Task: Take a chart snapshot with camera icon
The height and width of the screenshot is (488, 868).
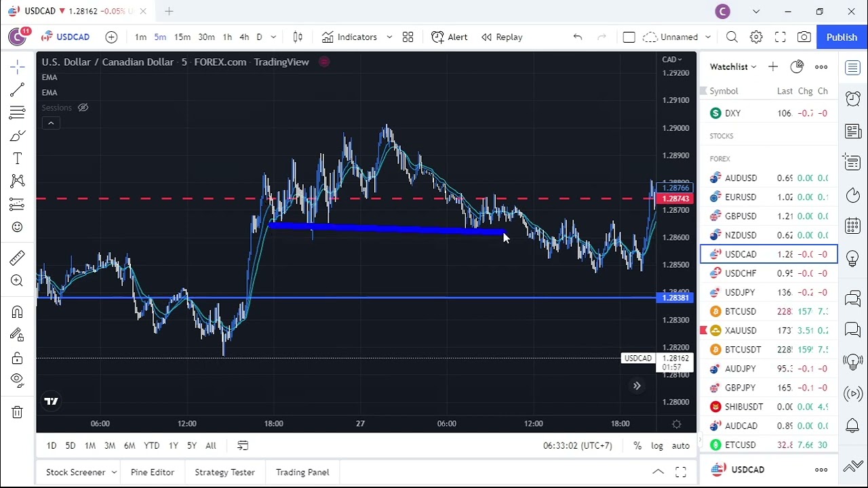Action: 804,37
